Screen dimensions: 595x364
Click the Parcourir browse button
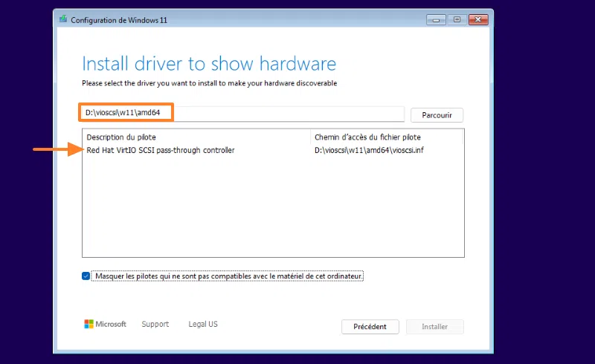coord(437,115)
